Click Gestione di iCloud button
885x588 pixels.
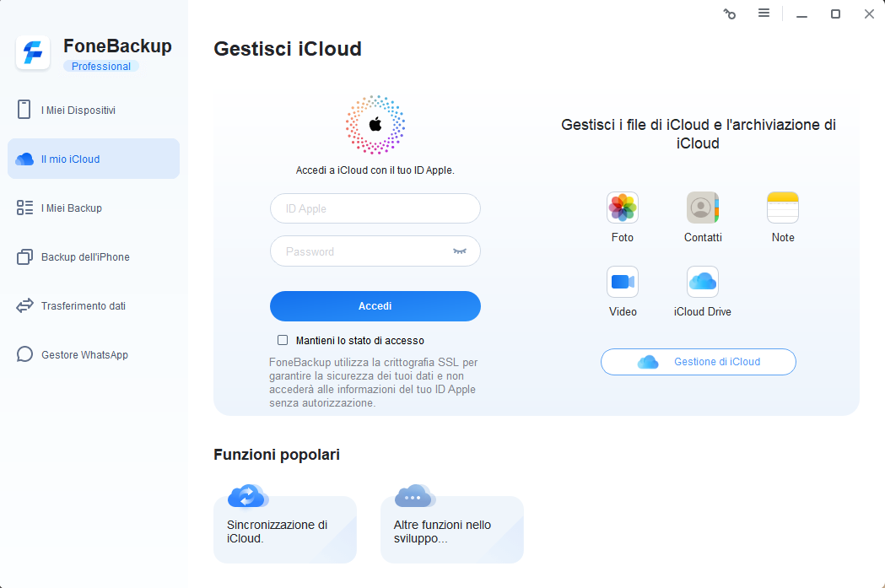click(x=699, y=362)
